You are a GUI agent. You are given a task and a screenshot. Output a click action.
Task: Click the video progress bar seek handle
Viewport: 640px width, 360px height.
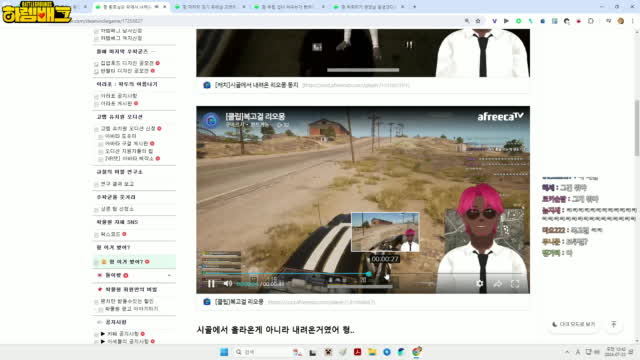[369, 273]
